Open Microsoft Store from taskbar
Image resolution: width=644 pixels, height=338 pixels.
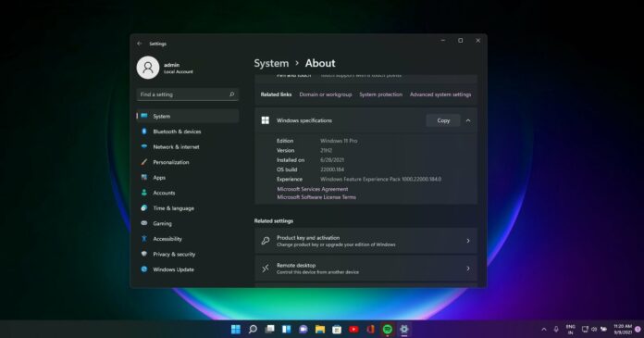(x=337, y=329)
